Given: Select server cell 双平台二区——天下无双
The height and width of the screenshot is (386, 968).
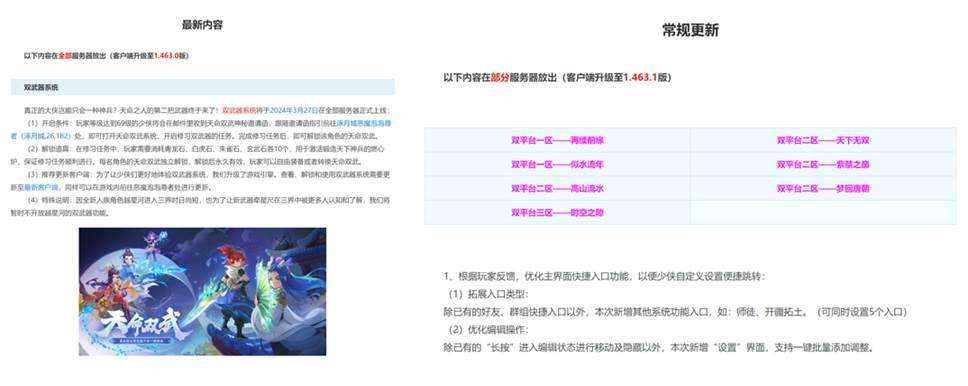Looking at the screenshot, I should (x=823, y=140).
